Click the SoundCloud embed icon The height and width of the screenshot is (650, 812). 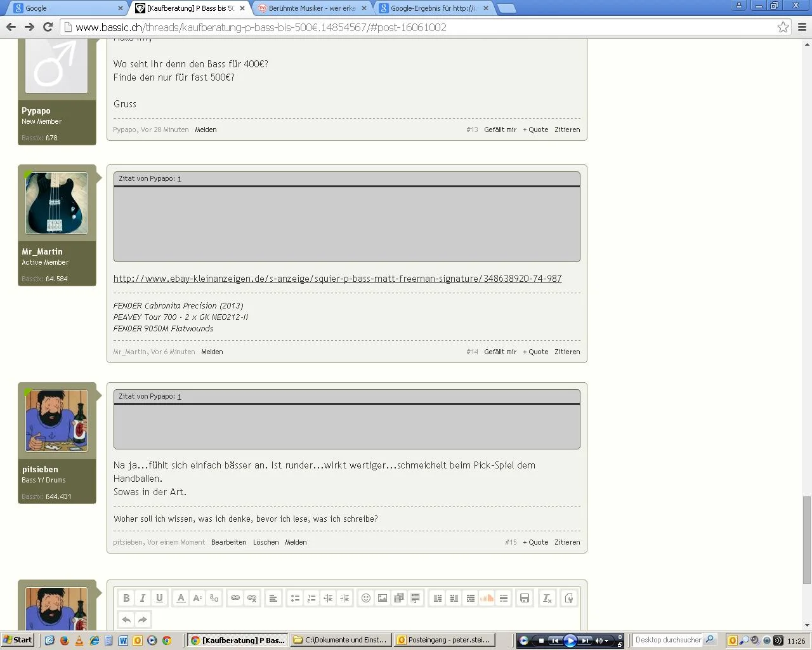[487, 598]
